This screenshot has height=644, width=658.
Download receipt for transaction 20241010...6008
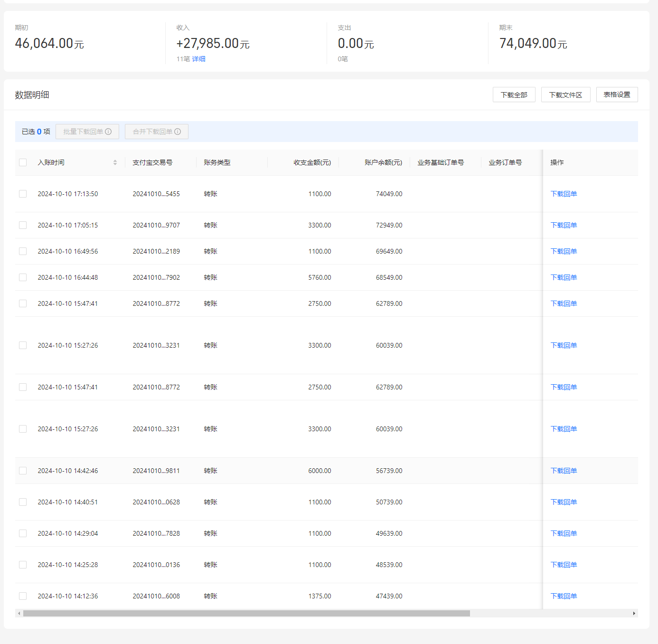pos(564,596)
